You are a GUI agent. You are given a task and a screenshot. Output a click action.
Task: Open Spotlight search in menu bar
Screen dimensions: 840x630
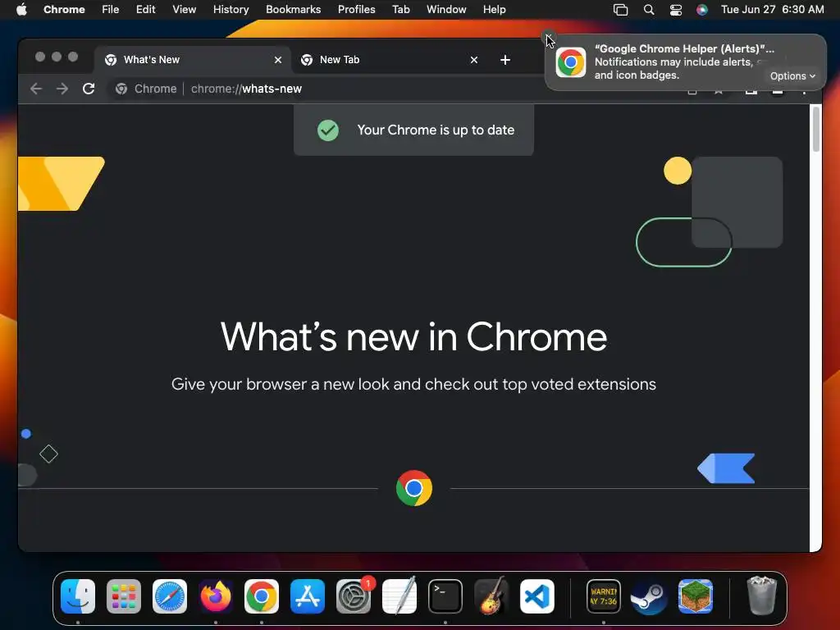[x=649, y=10]
